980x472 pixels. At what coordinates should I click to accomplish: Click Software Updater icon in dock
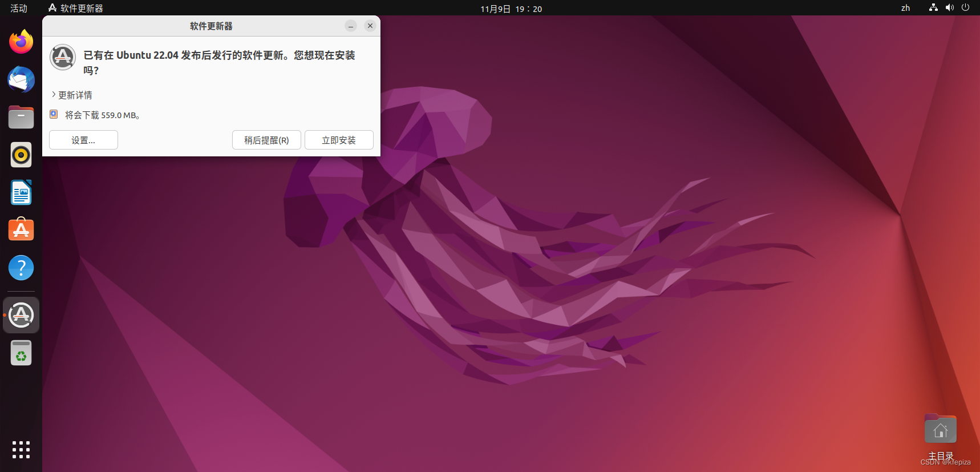[21, 315]
